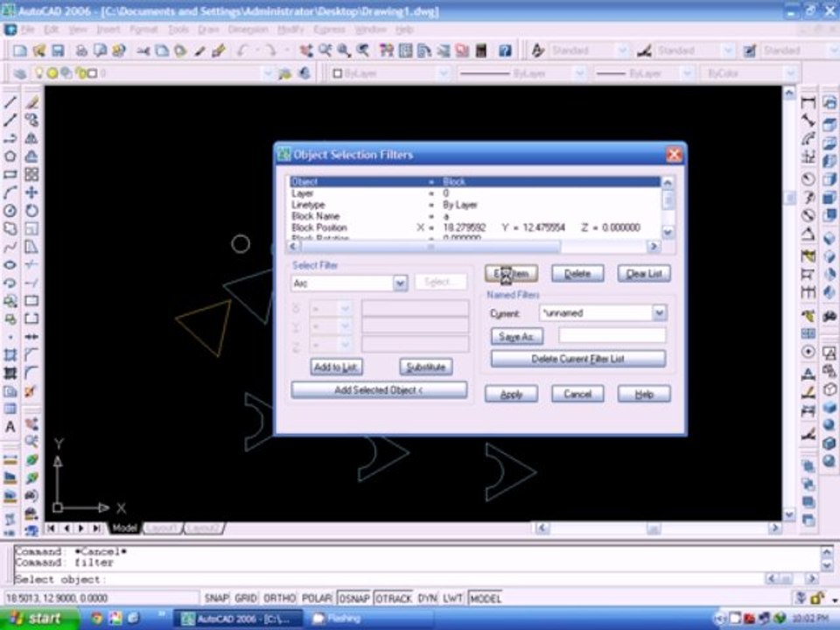Toggle LWT lineweight display

452,598
